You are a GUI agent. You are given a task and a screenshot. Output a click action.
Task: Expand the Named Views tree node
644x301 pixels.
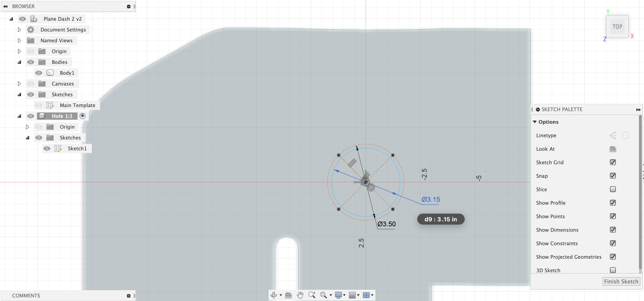[19, 40]
